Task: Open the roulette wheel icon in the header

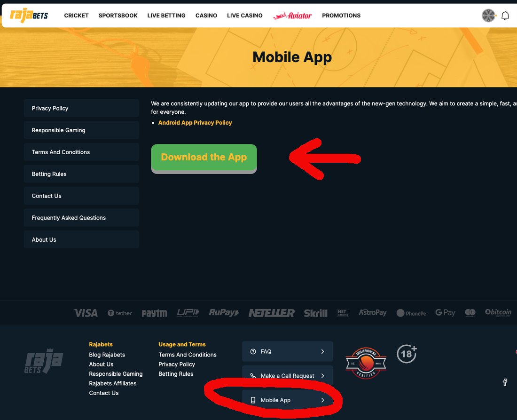Action: (488, 16)
